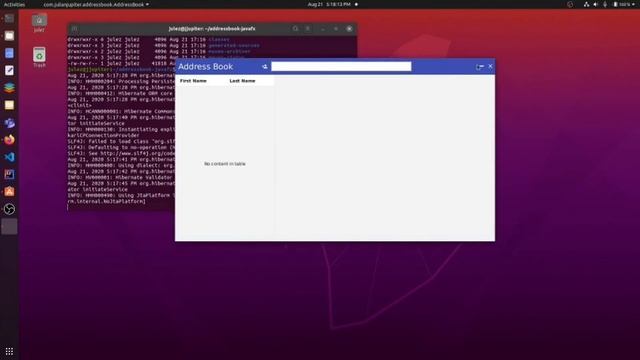This screenshot has height=360, width=640.
Task: Click the microphone icon in the system tray
Action: pos(604,4)
